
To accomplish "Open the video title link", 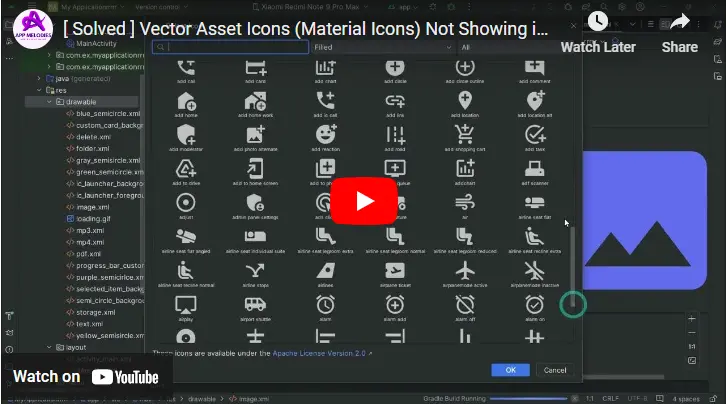I will [x=306, y=29].
